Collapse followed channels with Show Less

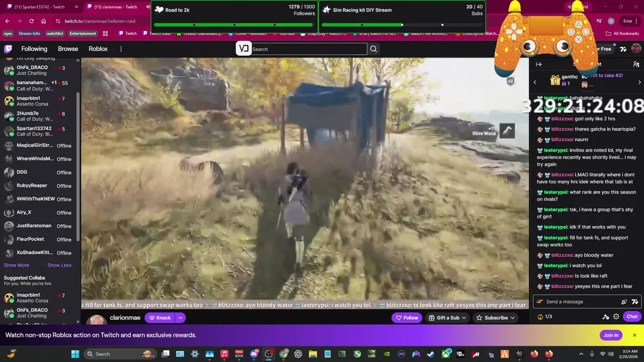[59, 265]
